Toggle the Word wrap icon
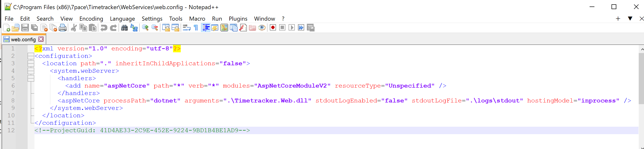Screen dimensions: 644x149 coord(187,28)
